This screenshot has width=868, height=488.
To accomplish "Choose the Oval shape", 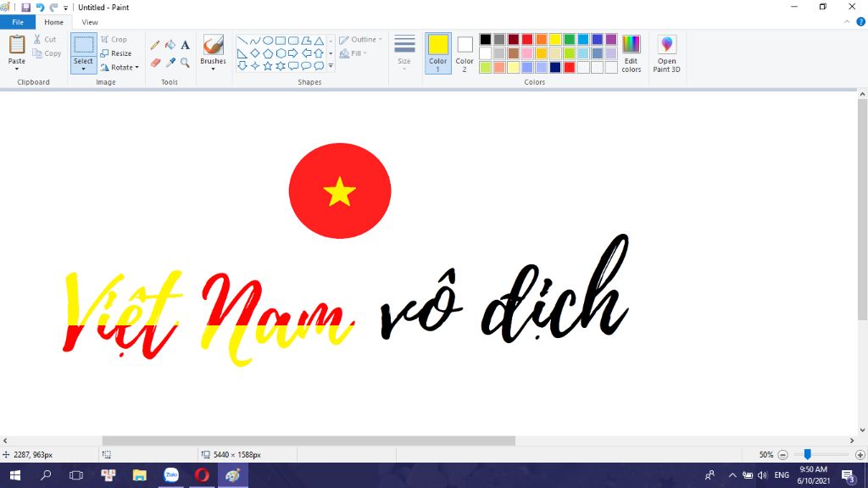I will pyautogui.click(x=268, y=41).
